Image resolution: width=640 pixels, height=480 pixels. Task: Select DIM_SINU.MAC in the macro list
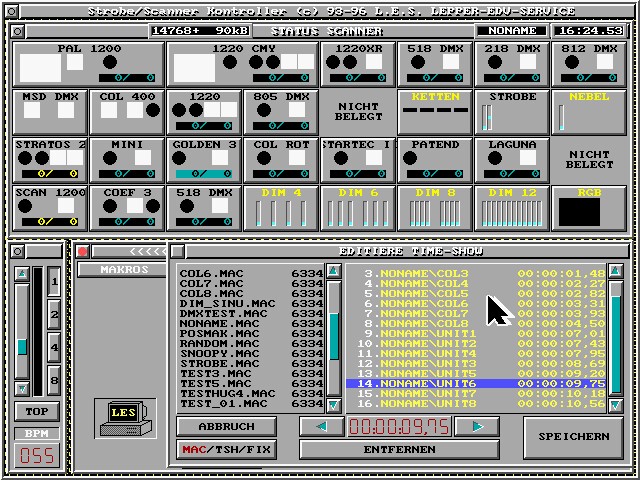pos(251,304)
